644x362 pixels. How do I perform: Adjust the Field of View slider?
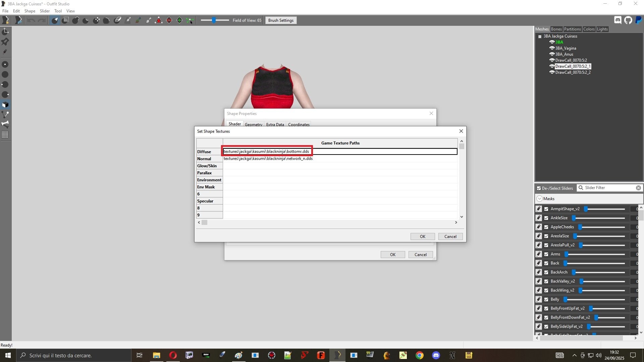215,20
